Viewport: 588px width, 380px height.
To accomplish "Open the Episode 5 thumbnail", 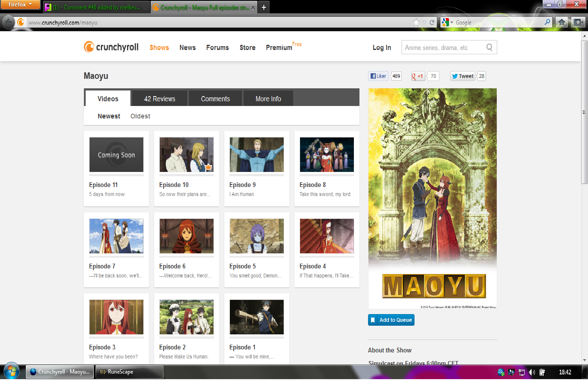I will pyautogui.click(x=257, y=236).
